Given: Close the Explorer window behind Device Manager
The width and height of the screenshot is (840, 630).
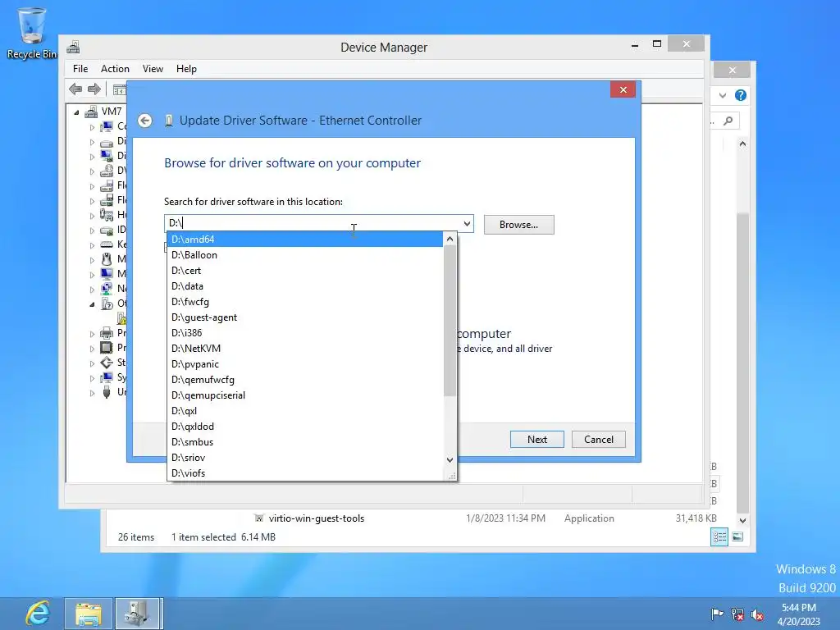Looking at the screenshot, I should tap(733, 70).
